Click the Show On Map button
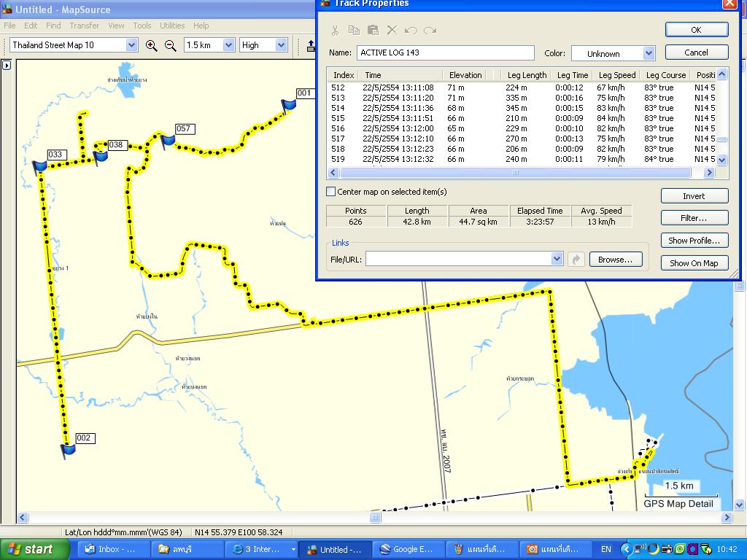Image resolution: width=747 pixels, height=560 pixels. click(694, 263)
